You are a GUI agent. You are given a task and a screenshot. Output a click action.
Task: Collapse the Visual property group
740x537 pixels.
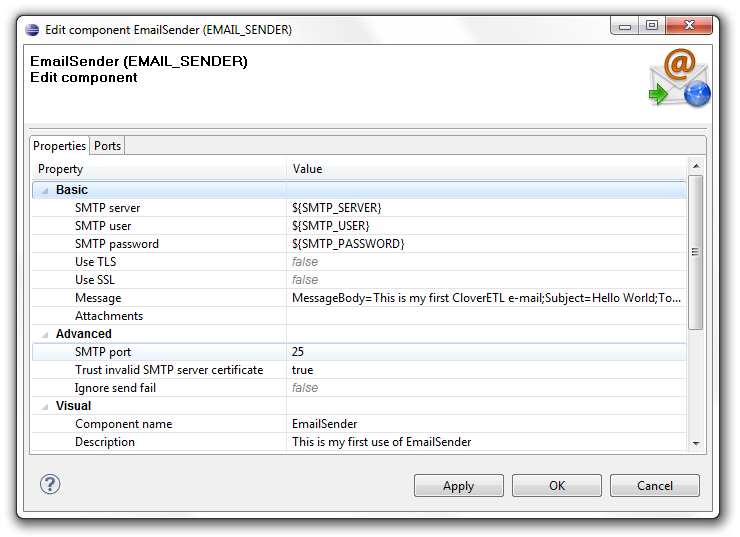[45, 406]
